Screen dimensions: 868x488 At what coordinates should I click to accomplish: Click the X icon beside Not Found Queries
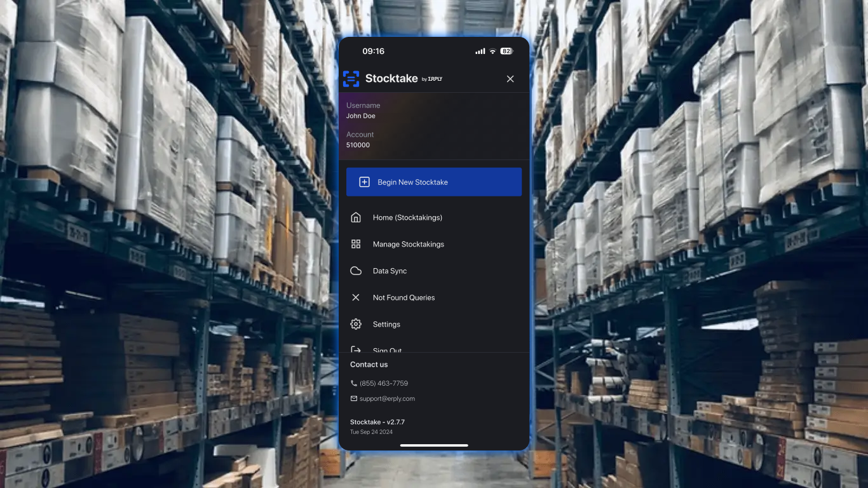pos(356,297)
